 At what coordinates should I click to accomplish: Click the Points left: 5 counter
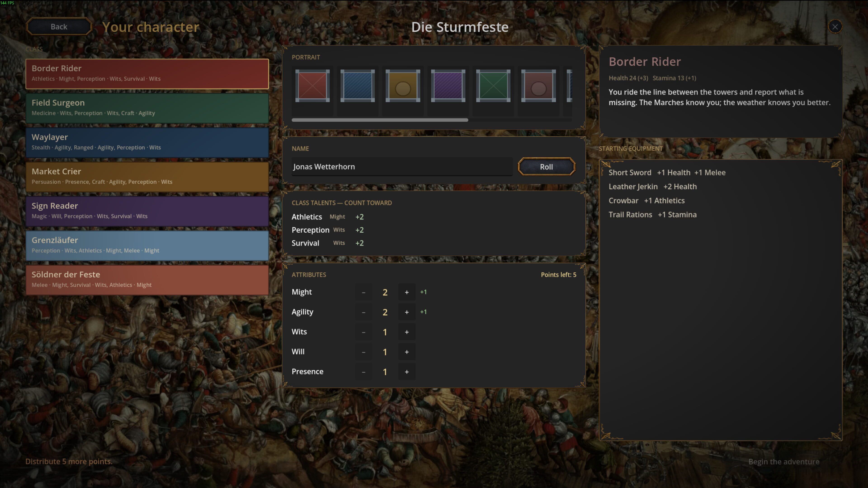(558, 275)
